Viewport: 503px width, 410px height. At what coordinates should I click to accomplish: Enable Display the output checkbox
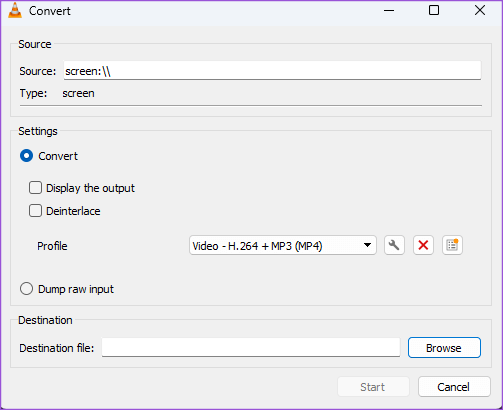pyautogui.click(x=35, y=188)
